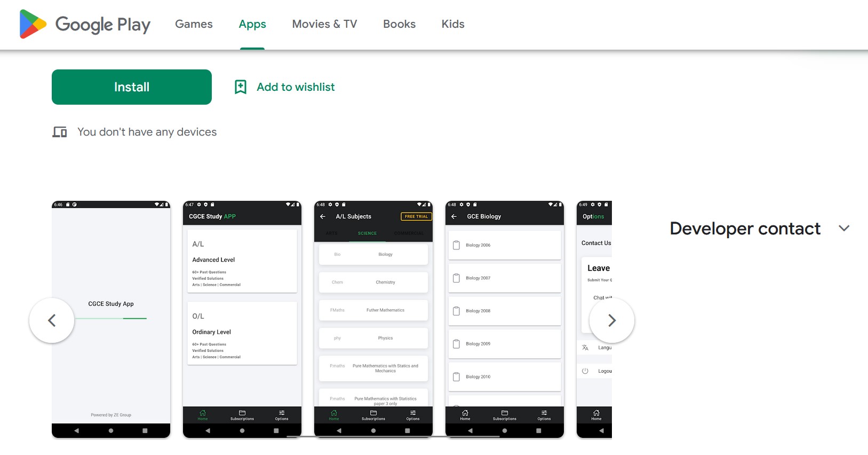The width and height of the screenshot is (868, 455).
Task: Go to Movies & TV
Action: coord(324,24)
